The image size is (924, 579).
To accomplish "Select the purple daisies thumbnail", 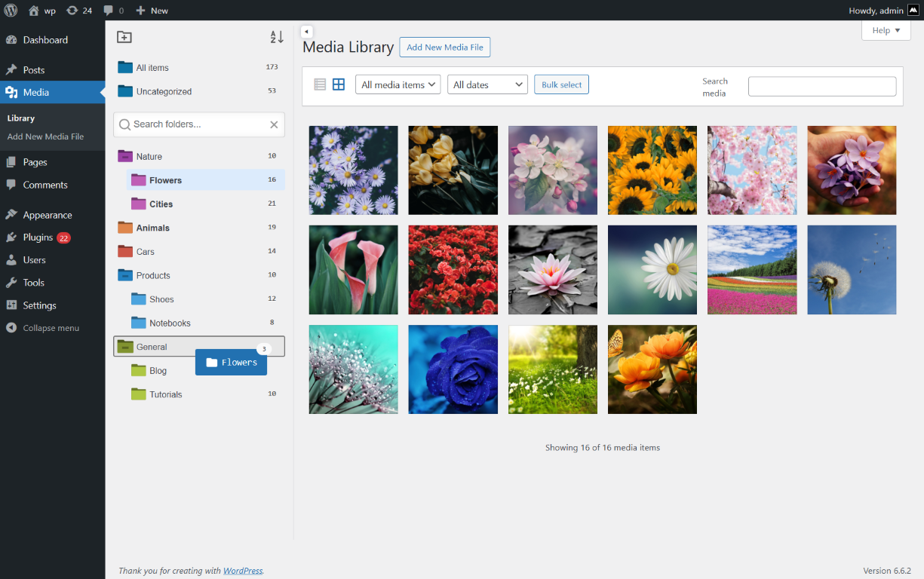I will click(353, 170).
